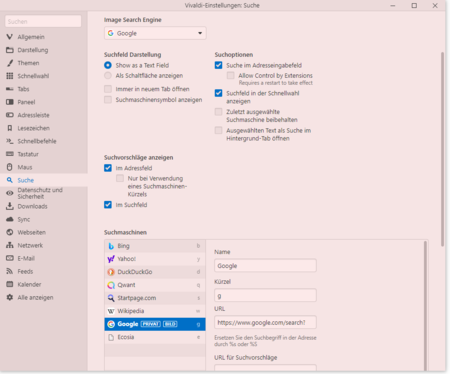The width and height of the screenshot is (450, 374).
Task: Click the Qwant logo in the list
Action: [111, 285]
